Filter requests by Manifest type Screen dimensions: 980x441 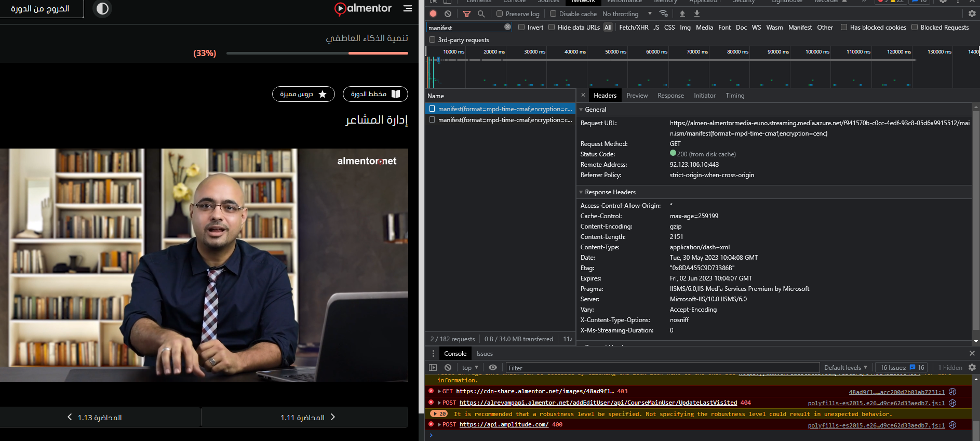coord(800,28)
